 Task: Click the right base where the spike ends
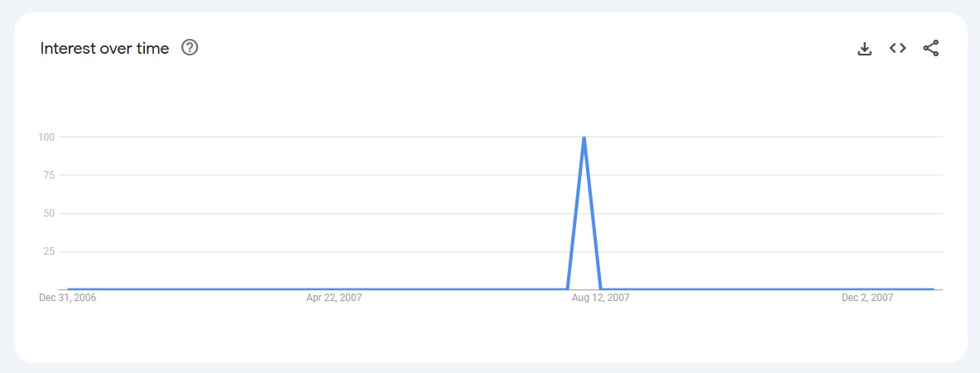[601, 289]
